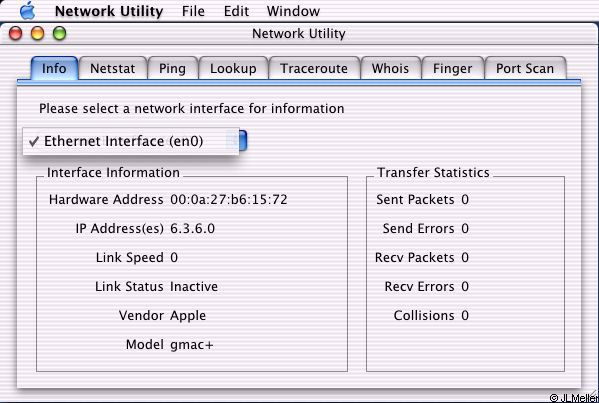599x403 pixels.
Task: Open the Apple menu icon
Action: click(x=28, y=11)
